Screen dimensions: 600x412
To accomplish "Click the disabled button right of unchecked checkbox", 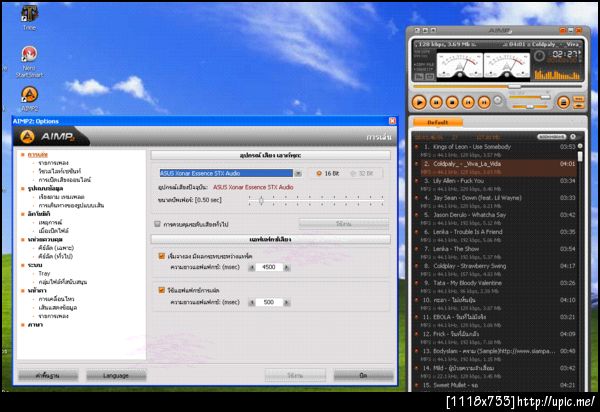I will pos(343,224).
